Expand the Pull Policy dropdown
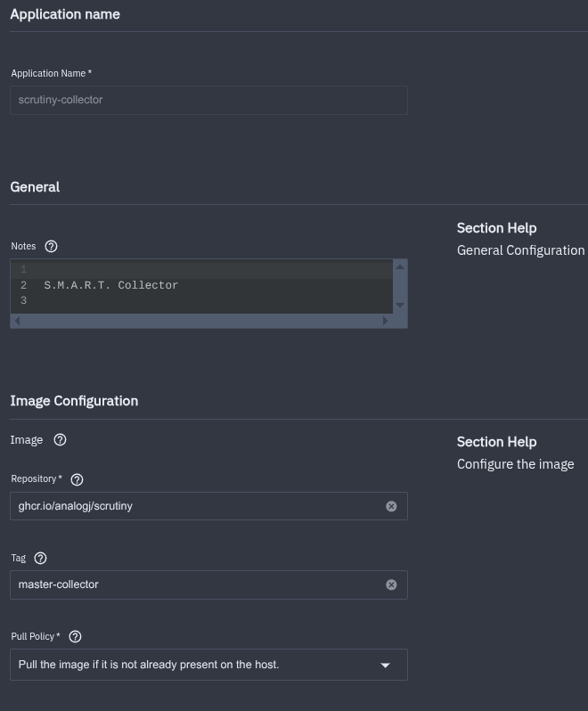This screenshot has width=588, height=711. [385, 665]
